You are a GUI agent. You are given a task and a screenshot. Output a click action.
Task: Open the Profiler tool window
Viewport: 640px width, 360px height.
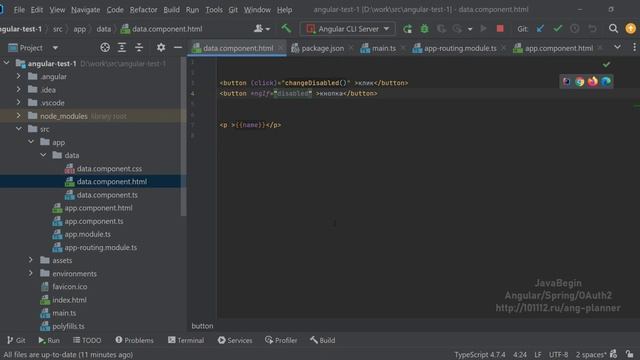(x=281, y=340)
